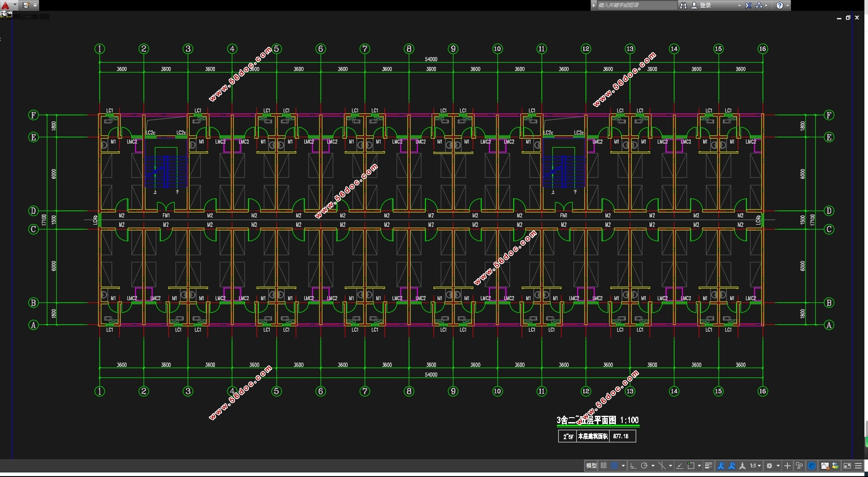
Task: Toggle the hardware acceleration blue circle icon
Action: (812, 466)
